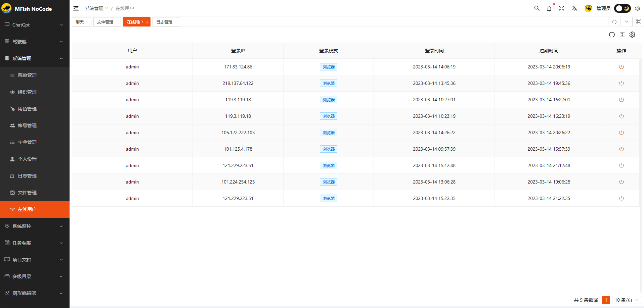Collapse the sidebar with the menu fold icon
Image resolution: width=644 pixels, height=308 pixels.
point(76,8)
